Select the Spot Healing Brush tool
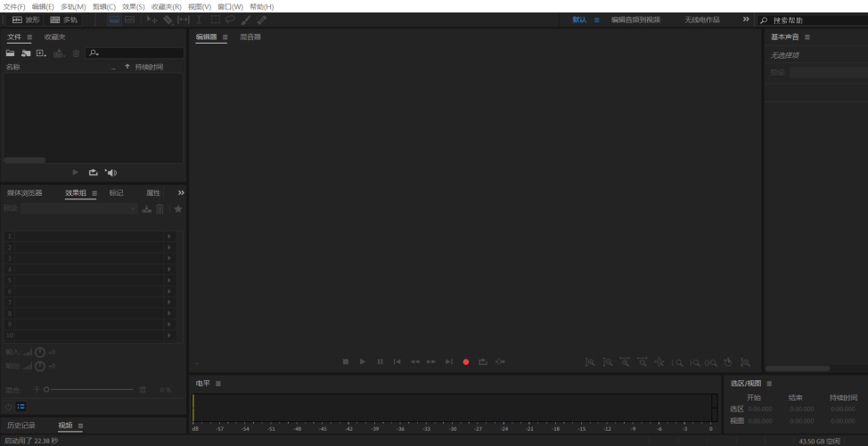This screenshot has width=868, height=446. click(262, 20)
